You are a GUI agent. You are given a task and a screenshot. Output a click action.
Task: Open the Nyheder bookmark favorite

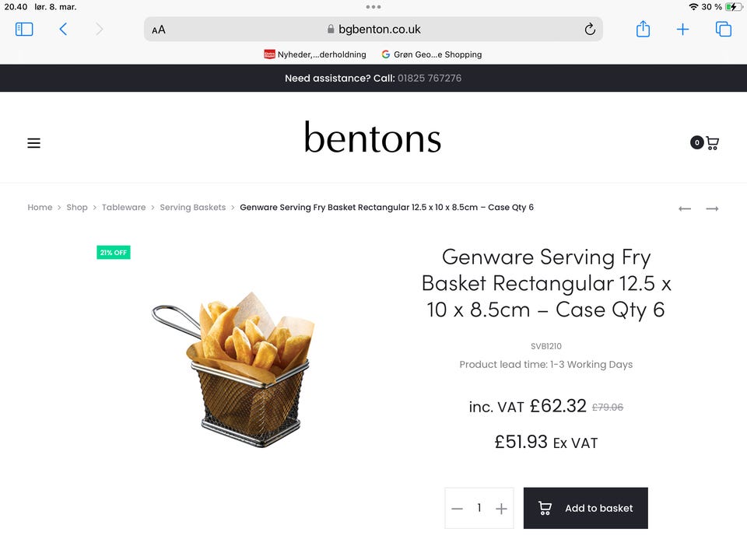(315, 54)
